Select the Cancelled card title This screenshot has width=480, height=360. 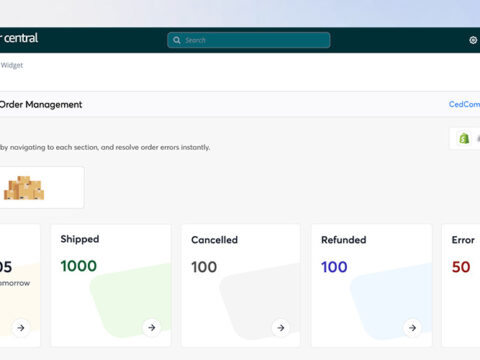(214, 240)
